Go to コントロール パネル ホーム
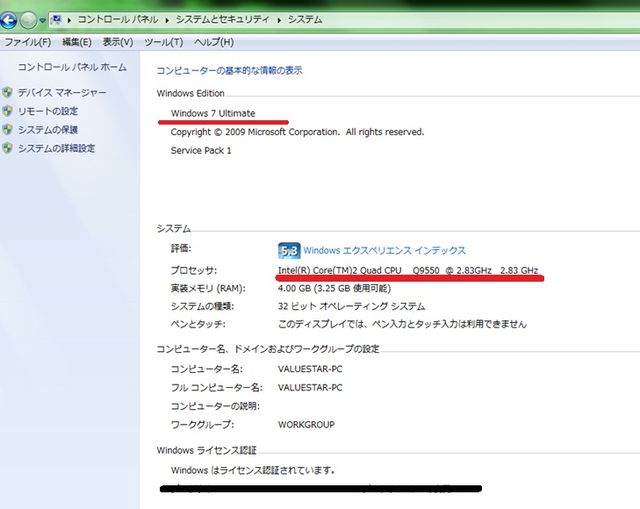The image size is (640, 509). pyautogui.click(x=72, y=67)
